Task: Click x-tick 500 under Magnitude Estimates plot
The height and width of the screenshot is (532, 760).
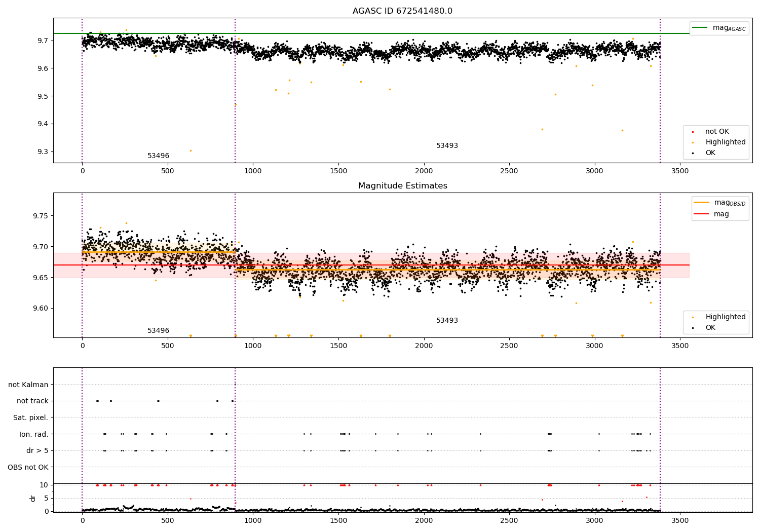Action: click(168, 346)
